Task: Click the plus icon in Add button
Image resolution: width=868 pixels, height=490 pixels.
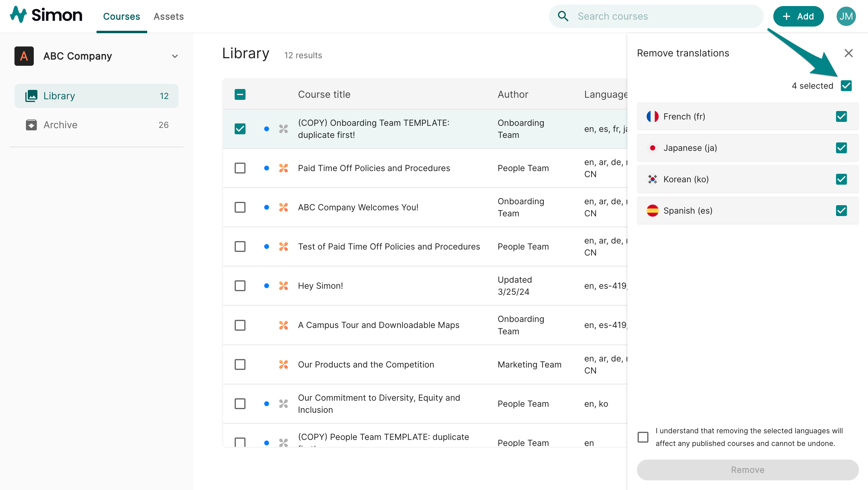Action: [786, 16]
